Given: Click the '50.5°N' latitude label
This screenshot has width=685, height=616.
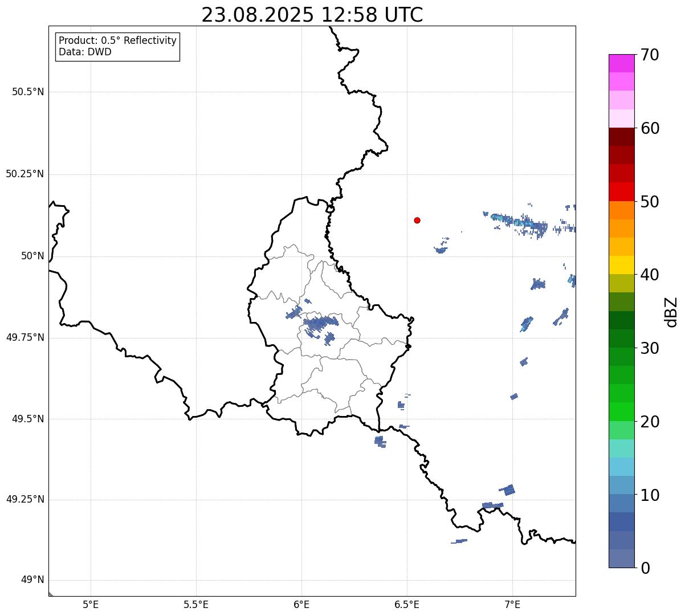Looking at the screenshot, I should pos(28,92).
